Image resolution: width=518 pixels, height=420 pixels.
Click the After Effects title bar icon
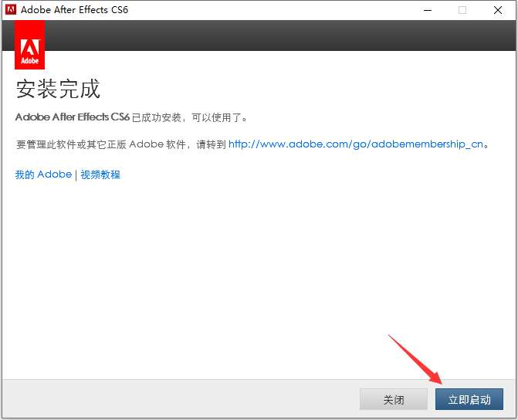[x=11, y=9]
